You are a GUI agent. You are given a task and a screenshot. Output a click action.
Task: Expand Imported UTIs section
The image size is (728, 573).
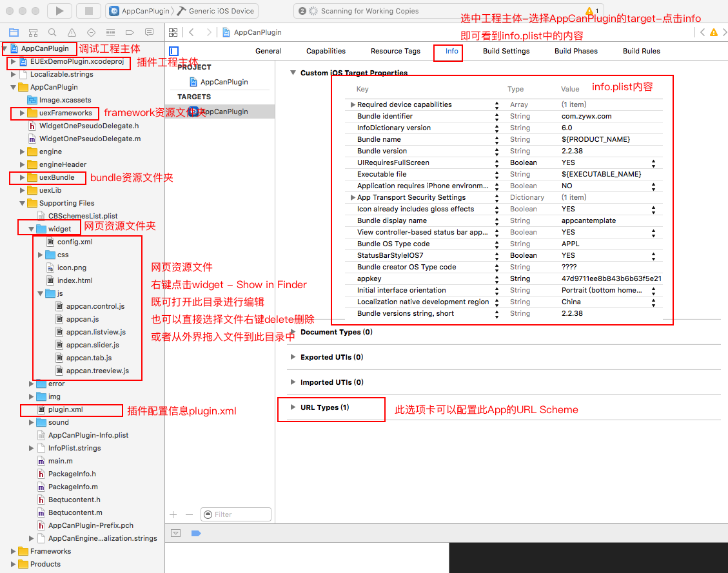293,382
